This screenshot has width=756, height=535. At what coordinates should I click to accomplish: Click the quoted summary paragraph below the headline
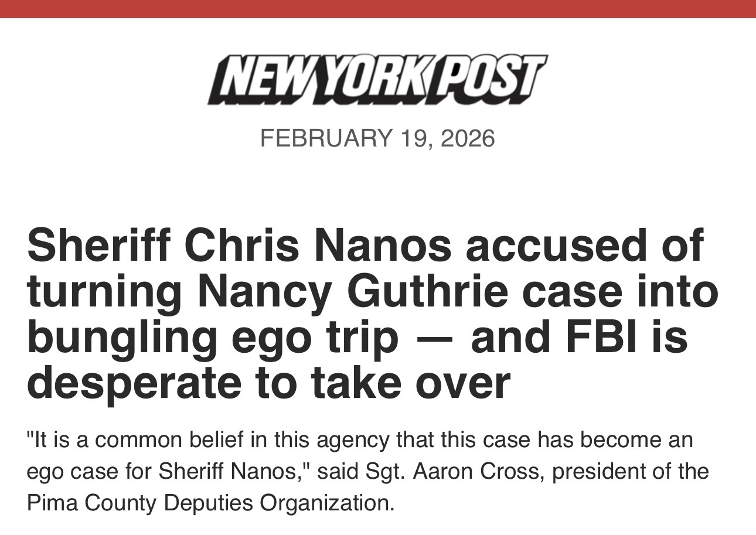pos(367,471)
